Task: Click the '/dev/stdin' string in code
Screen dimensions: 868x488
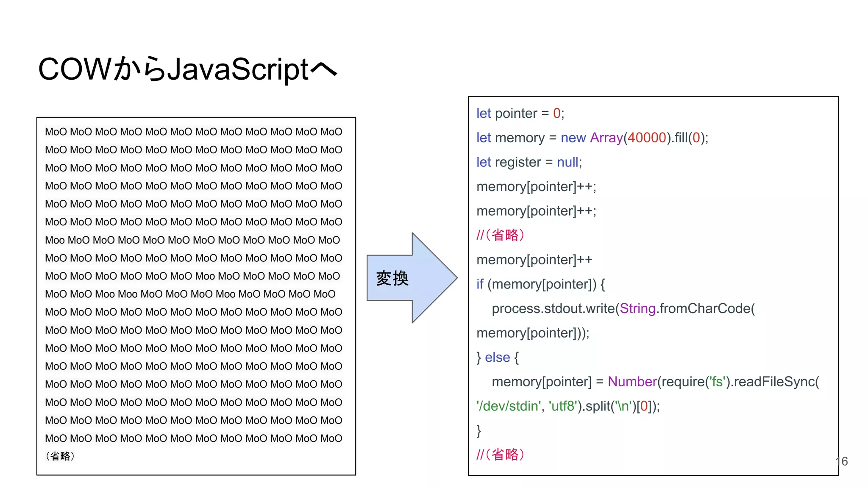Action: (509, 406)
